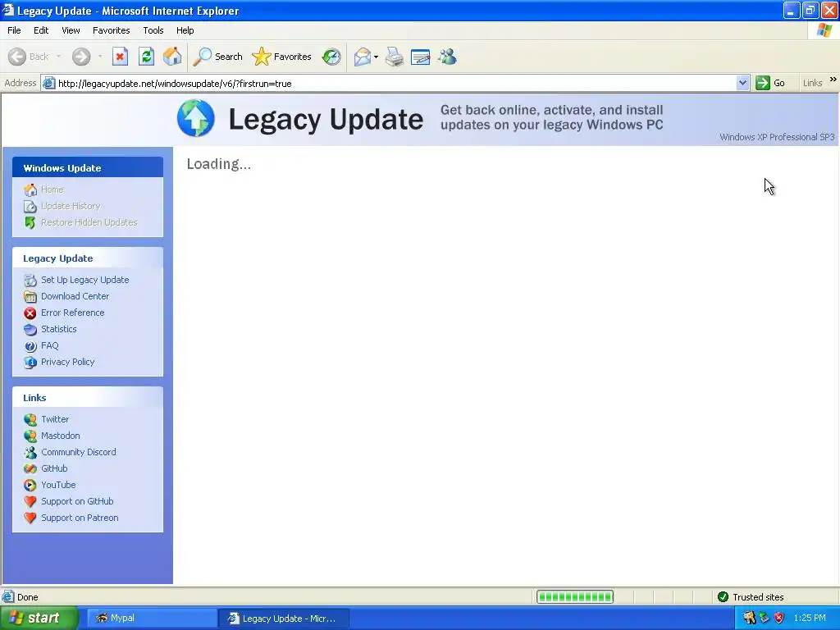
Task: Open the Tools menu
Action: [153, 30]
